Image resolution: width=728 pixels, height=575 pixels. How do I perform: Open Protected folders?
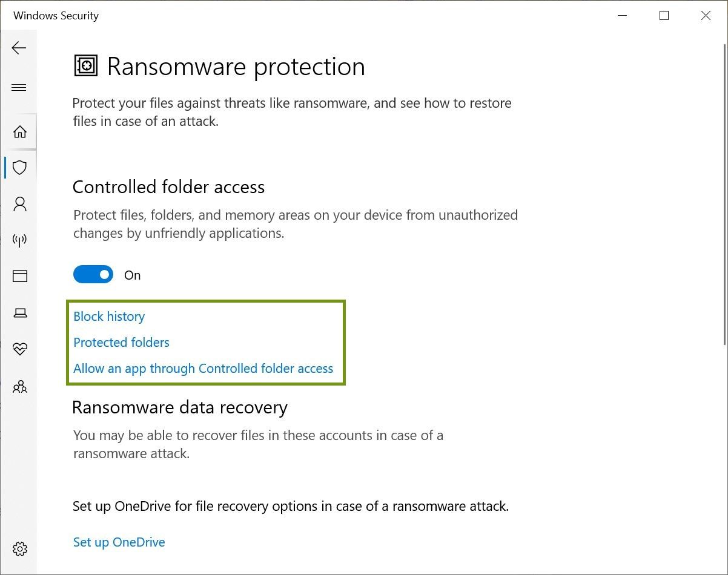121,342
